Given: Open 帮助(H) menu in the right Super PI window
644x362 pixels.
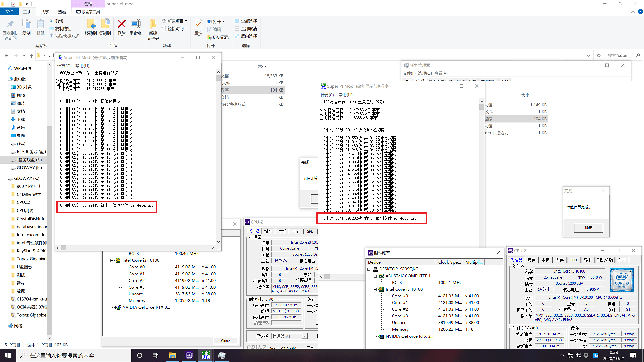Looking at the screenshot, I should tap(345, 95).
